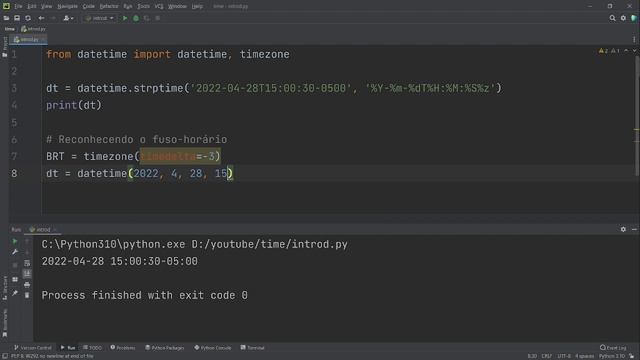Viewport: 640px width, 360px height.
Task: Open the Python Console tool window
Action: point(213,348)
